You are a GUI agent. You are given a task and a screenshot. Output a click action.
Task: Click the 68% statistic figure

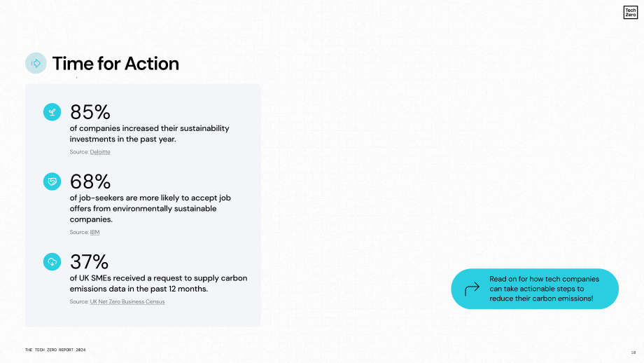[x=90, y=181]
